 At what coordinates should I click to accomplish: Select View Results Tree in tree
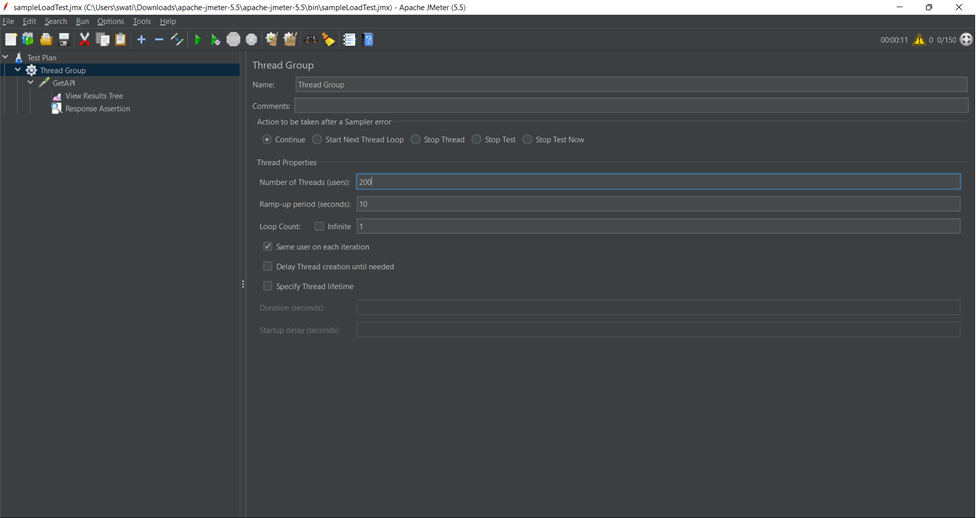(x=94, y=96)
